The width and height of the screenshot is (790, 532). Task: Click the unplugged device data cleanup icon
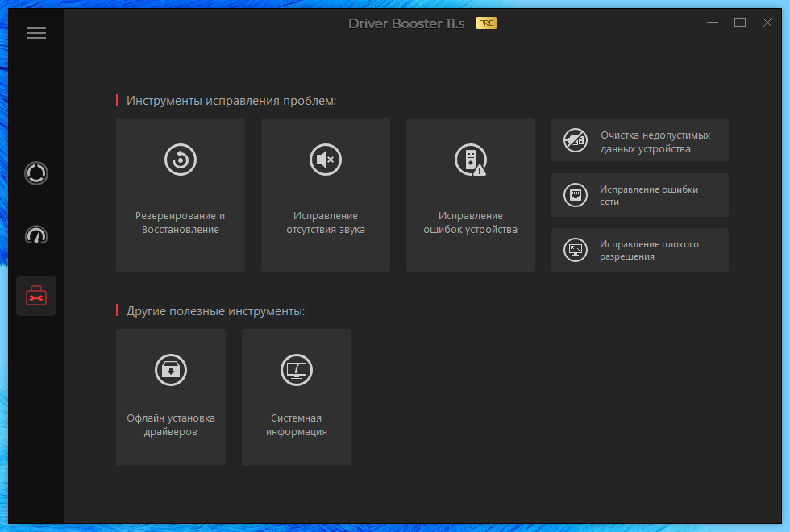pyautogui.click(x=576, y=140)
